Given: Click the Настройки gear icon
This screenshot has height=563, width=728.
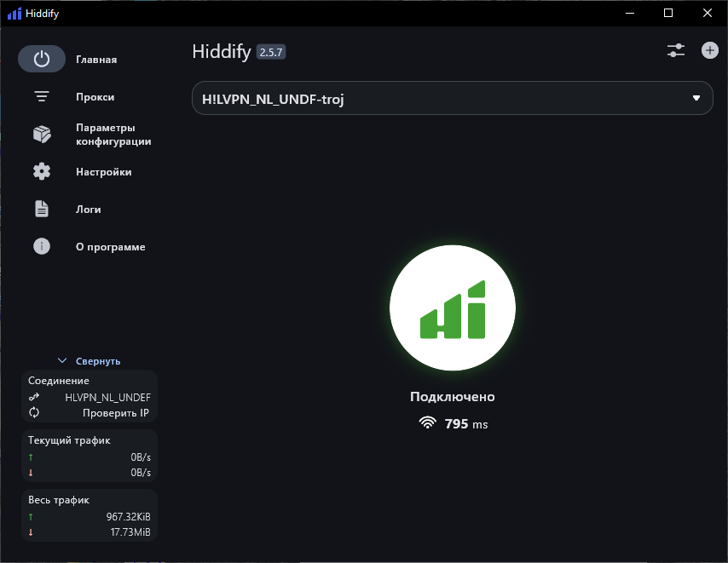Looking at the screenshot, I should point(42,171).
